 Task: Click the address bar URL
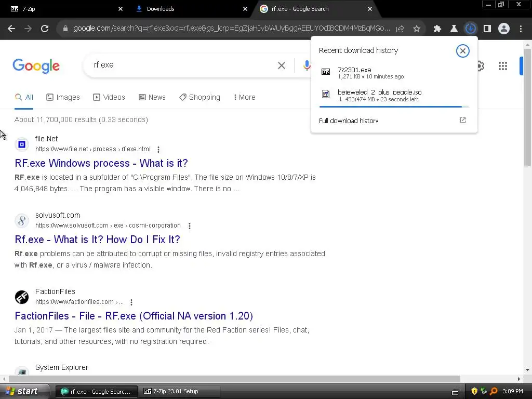(x=231, y=29)
